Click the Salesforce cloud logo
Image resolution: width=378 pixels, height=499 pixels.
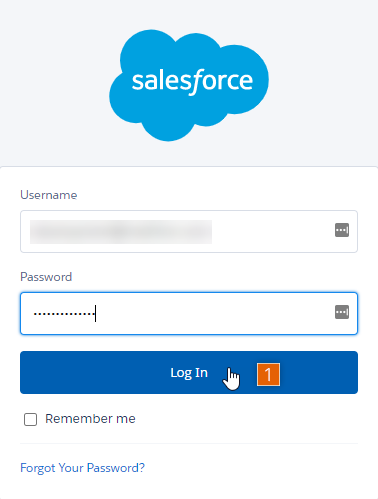click(189, 85)
